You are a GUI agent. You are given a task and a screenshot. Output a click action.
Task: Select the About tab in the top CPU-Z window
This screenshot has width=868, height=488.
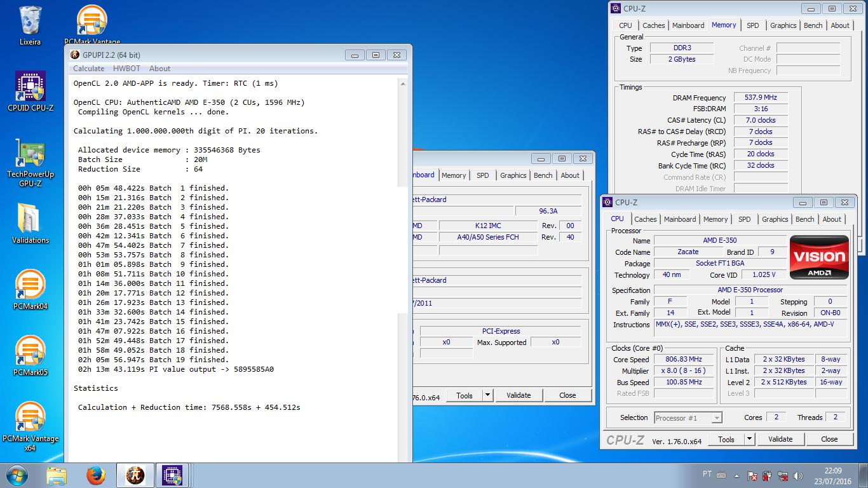pos(840,25)
